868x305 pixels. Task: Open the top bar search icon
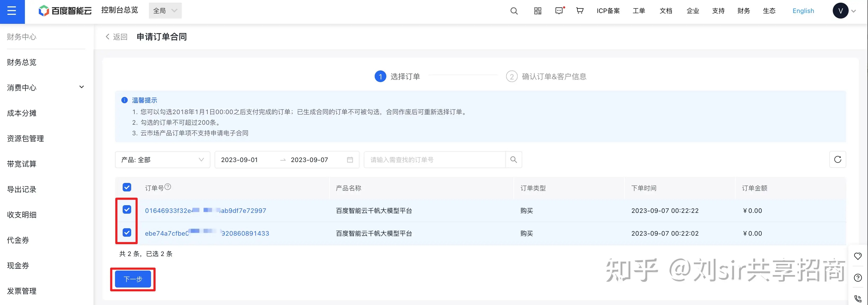514,11
